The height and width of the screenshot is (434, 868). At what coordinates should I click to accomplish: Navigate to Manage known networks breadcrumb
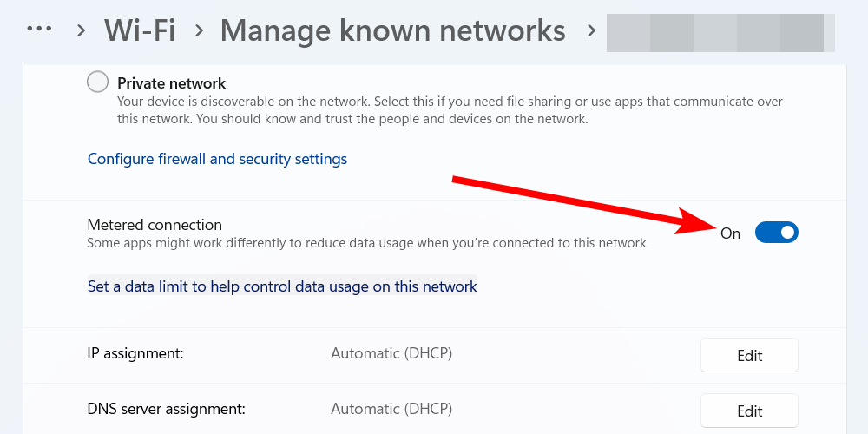(392, 30)
